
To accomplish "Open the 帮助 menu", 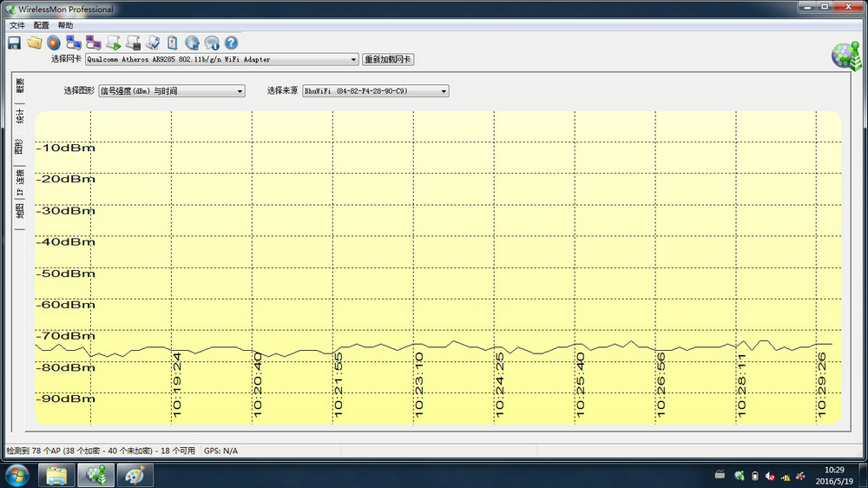I will [x=66, y=26].
